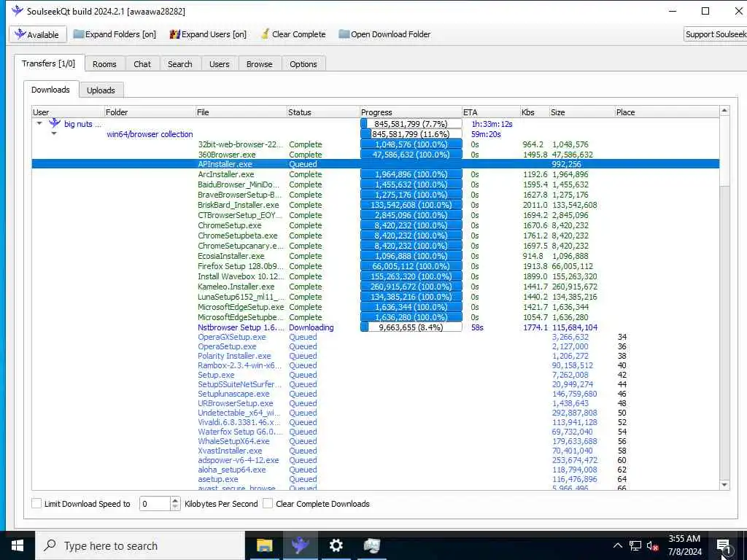Image resolution: width=747 pixels, height=560 pixels.
Task: Click the Clear Complete broom button
Action: tap(293, 34)
